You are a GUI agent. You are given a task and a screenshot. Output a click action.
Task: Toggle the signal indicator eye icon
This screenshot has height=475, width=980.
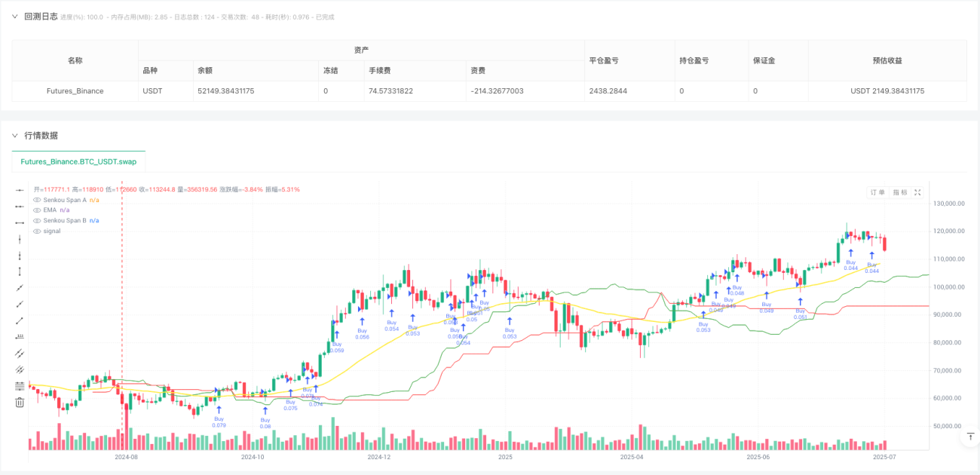[37, 231]
